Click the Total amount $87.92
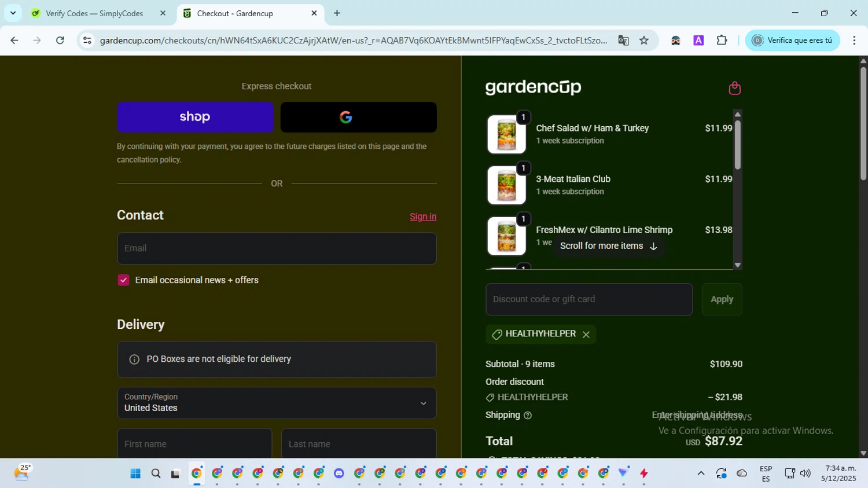This screenshot has width=868, height=488. click(x=723, y=441)
